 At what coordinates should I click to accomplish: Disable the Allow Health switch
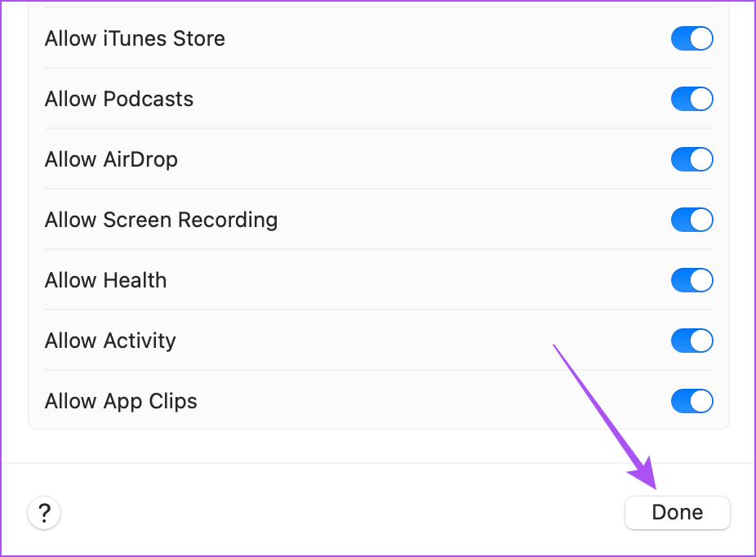pos(692,280)
